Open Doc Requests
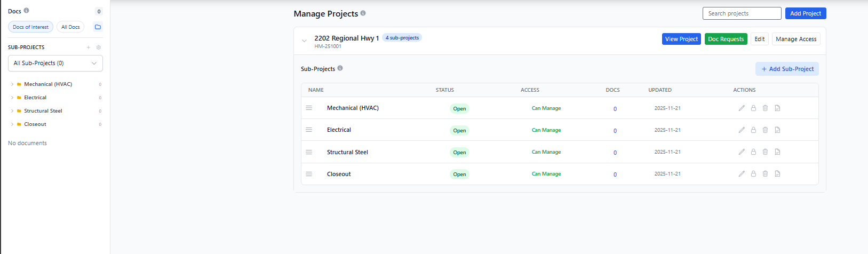The height and width of the screenshot is (254, 868). [726, 39]
